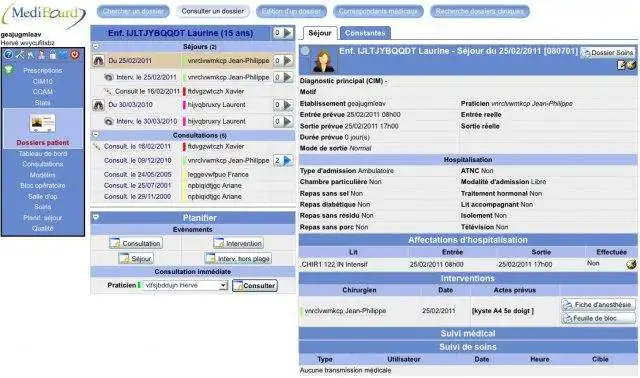Plan a new Séjour event

[136, 258]
